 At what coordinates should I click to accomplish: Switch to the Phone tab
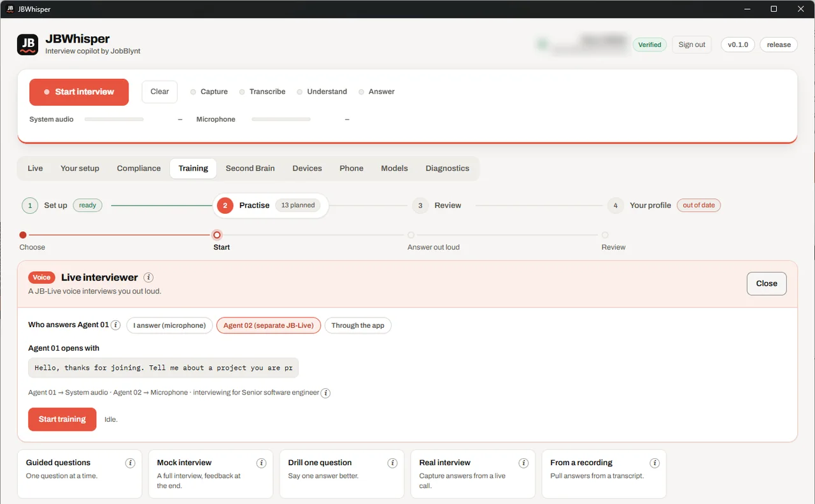coord(351,168)
